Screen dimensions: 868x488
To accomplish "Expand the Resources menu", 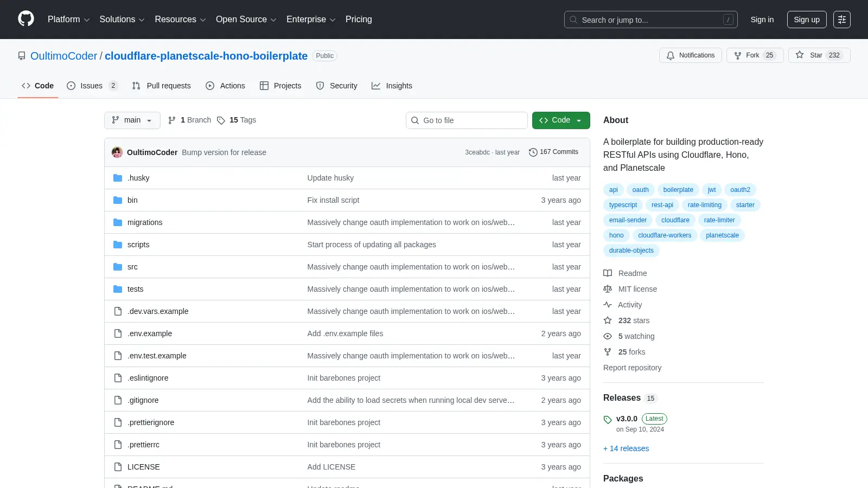I will point(180,20).
